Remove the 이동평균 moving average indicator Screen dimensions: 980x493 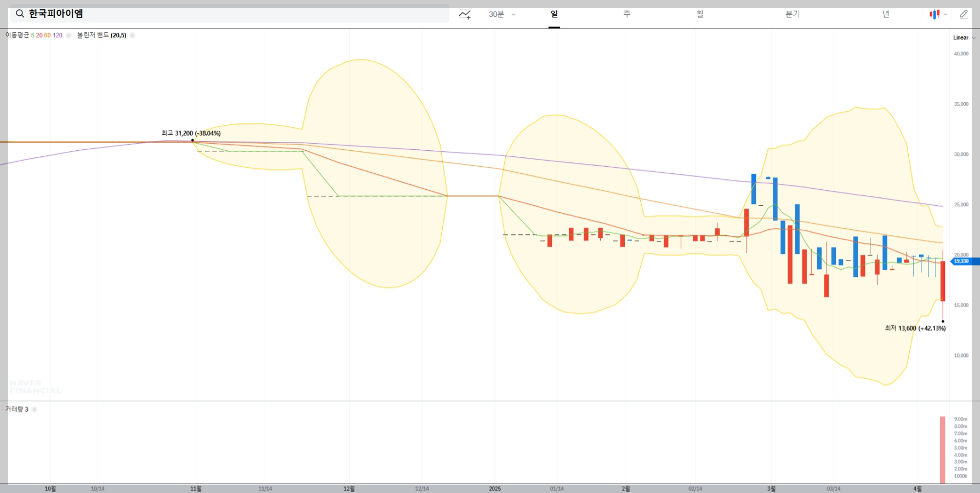pyautogui.click(x=69, y=35)
